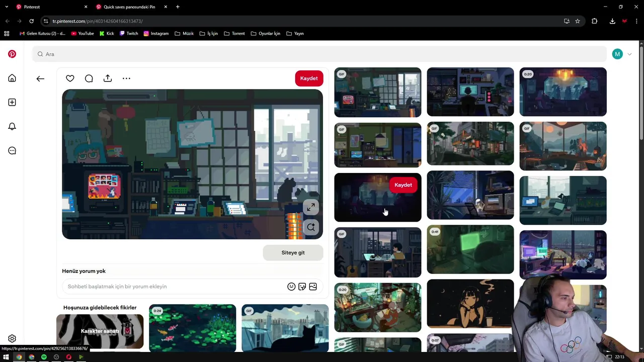Click Kaydet on the hovered dark thumbnail
This screenshot has height=362, width=644.
[403, 185]
